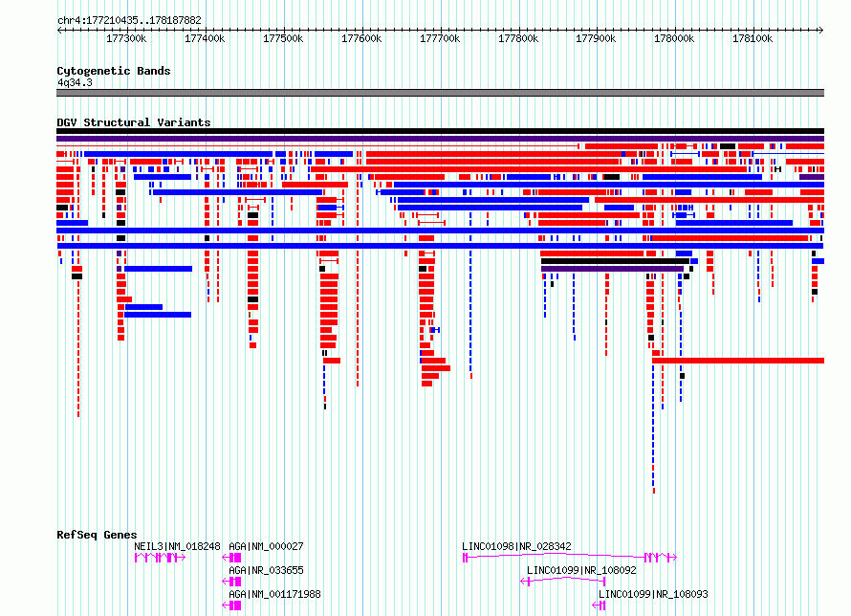The height and width of the screenshot is (616, 851).
Task: Click the AGA NR_033655 magenta gene glyph
Action: [x=231, y=582]
